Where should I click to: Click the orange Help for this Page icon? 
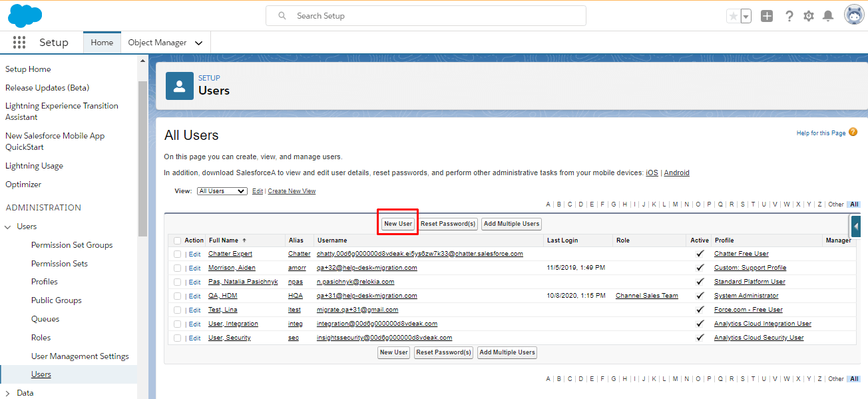point(853,133)
